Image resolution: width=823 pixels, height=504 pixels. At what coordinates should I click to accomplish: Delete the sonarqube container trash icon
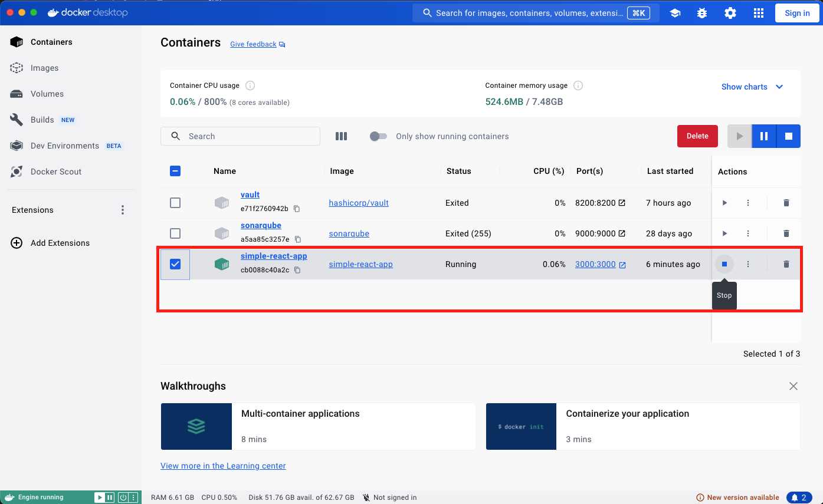click(x=786, y=233)
